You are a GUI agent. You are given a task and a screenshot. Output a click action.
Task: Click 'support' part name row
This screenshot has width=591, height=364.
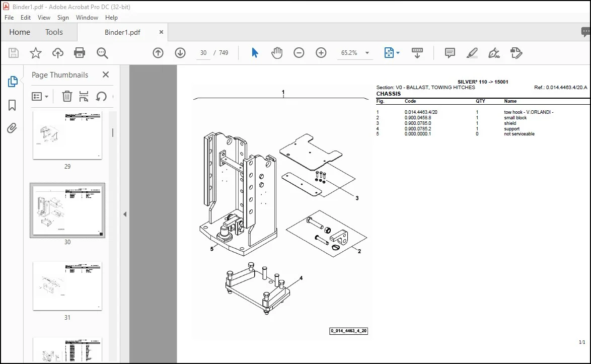[511, 128]
